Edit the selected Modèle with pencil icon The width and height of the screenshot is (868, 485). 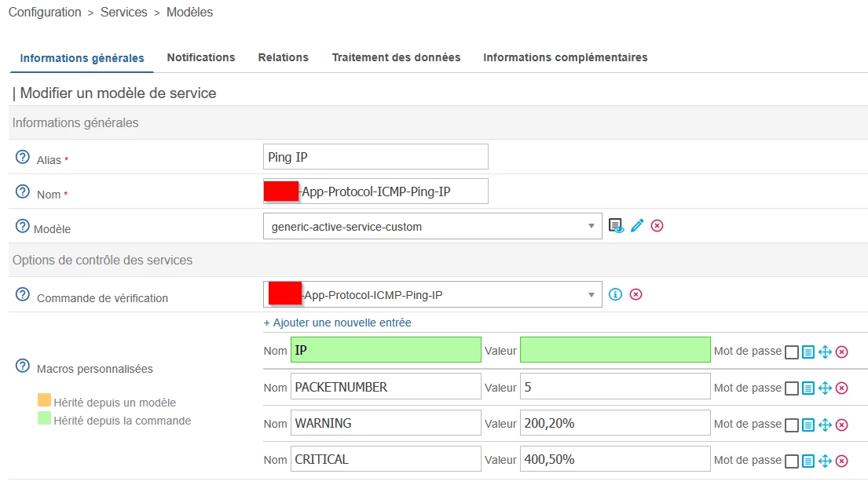point(637,226)
